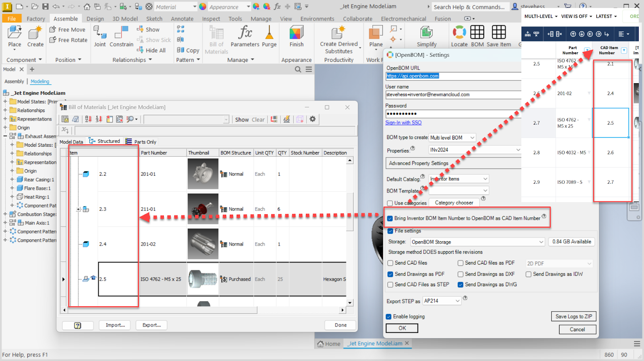
Task: Select the Plane work feature tool
Action: tap(376, 37)
